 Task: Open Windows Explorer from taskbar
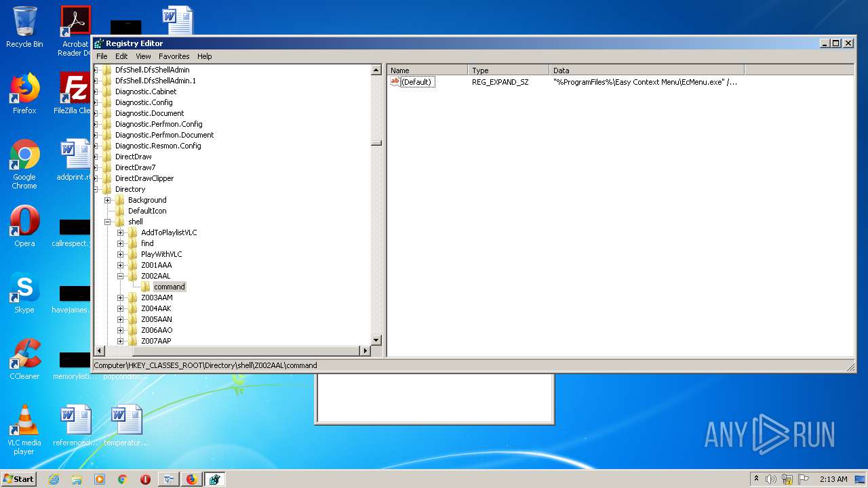point(77,479)
